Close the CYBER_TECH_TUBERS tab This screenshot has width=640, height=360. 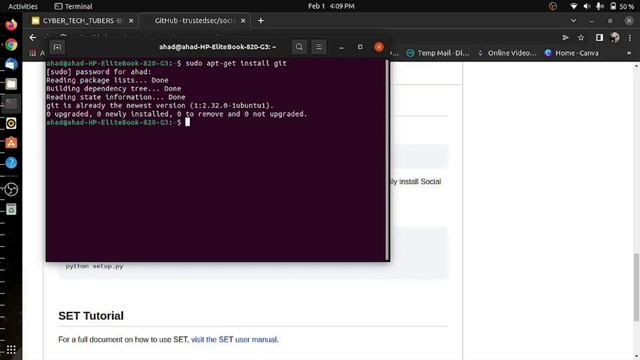click(x=131, y=20)
